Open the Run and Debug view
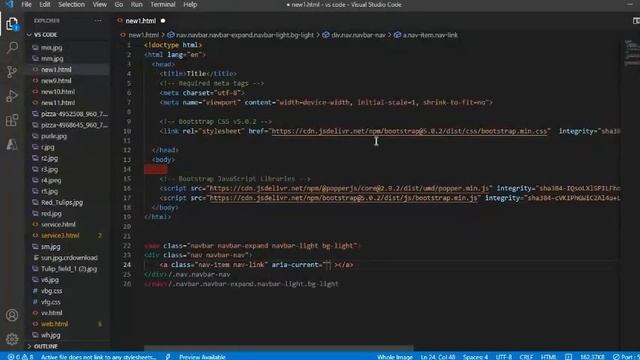The image size is (640, 360). point(12,96)
